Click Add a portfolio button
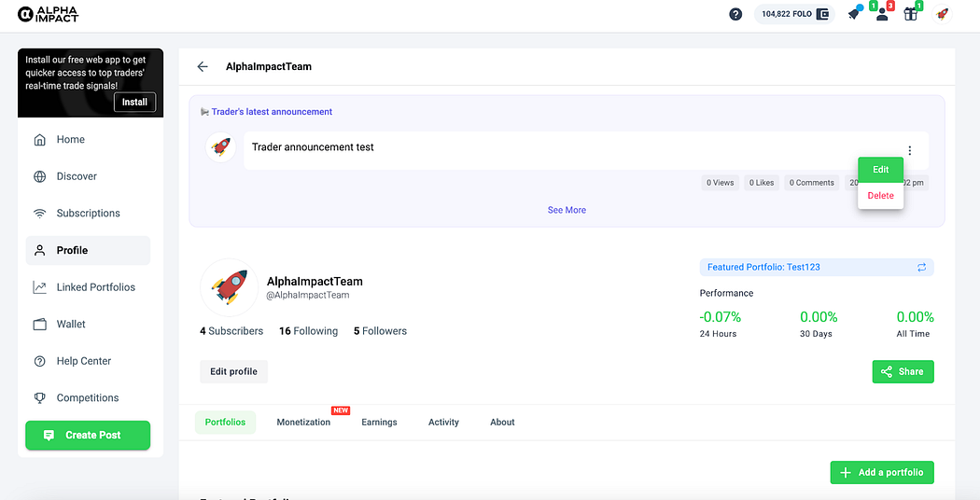The height and width of the screenshot is (500, 980). 882,473
